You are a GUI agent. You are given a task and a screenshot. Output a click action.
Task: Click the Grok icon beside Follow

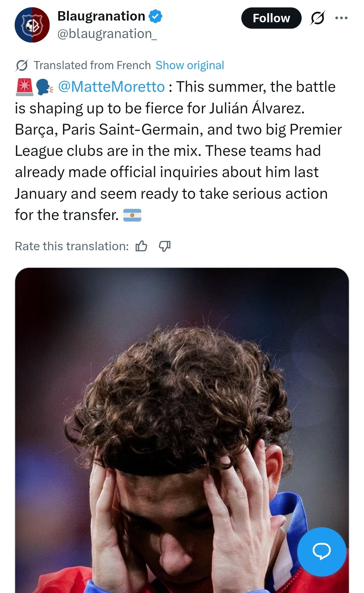click(317, 18)
